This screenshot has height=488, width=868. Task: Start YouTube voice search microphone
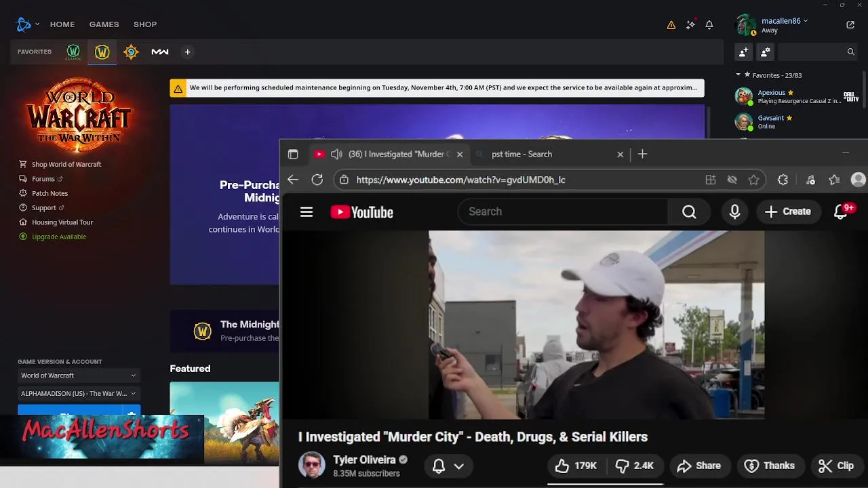click(734, 212)
